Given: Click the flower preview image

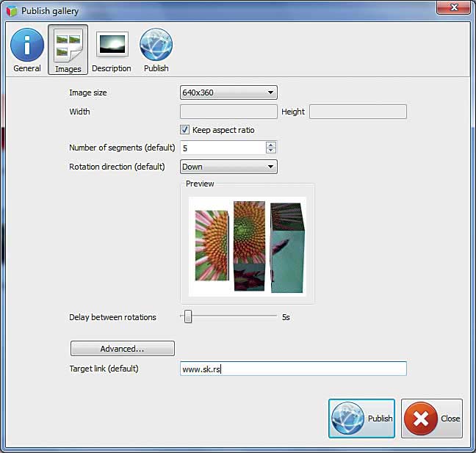Looking at the screenshot, I should [x=248, y=247].
